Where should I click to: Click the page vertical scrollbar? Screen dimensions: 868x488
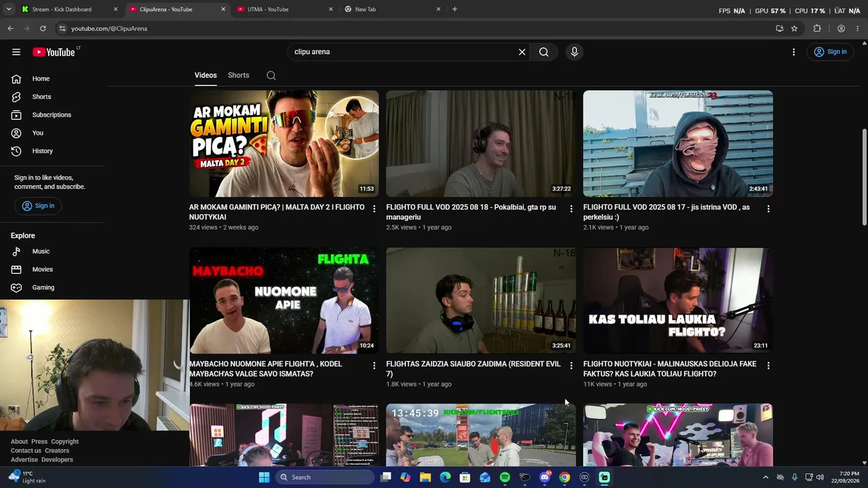[864, 176]
